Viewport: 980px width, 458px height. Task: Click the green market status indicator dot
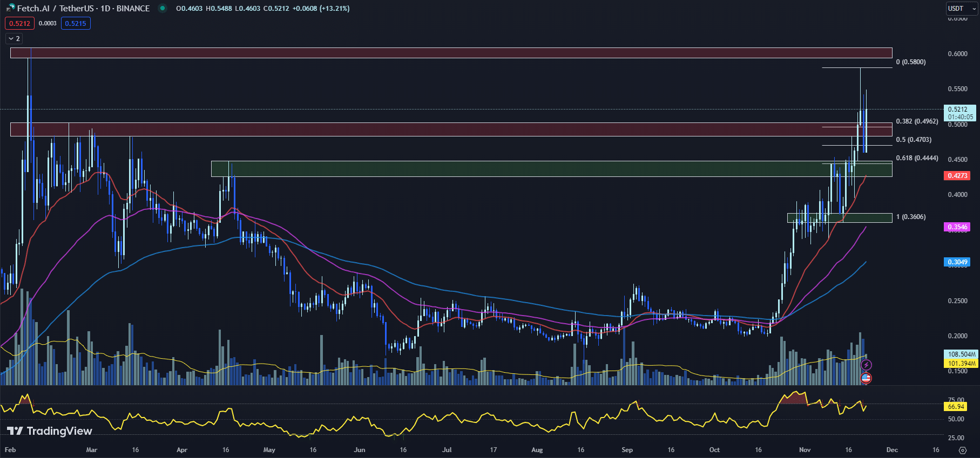162,8
